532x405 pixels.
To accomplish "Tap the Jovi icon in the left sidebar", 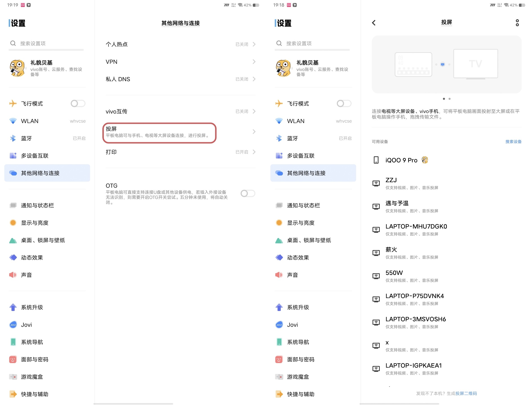I will [13, 325].
